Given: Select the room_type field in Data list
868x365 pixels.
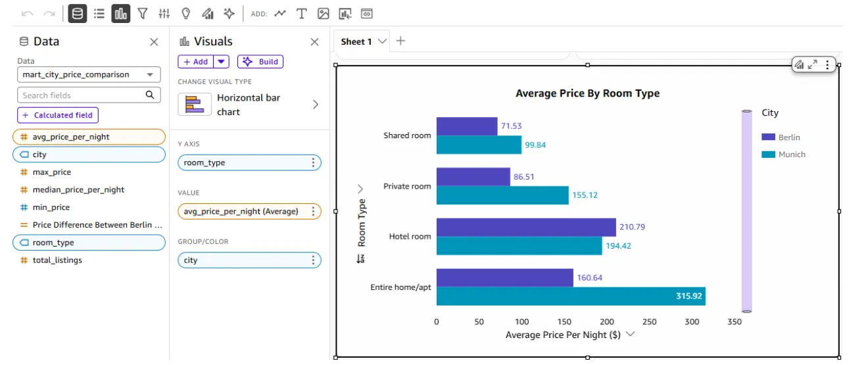Looking at the screenshot, I should click(89, 243).
